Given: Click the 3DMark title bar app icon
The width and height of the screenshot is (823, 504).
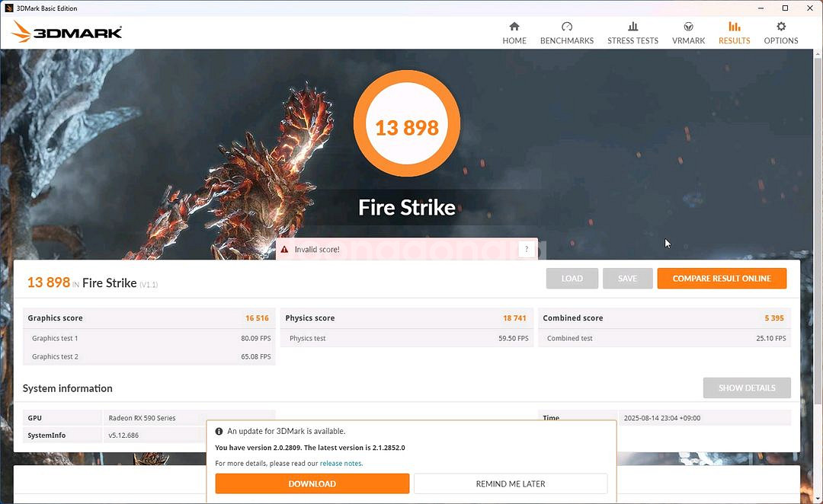Looking at the screenshot, I should tap(8, 8).
